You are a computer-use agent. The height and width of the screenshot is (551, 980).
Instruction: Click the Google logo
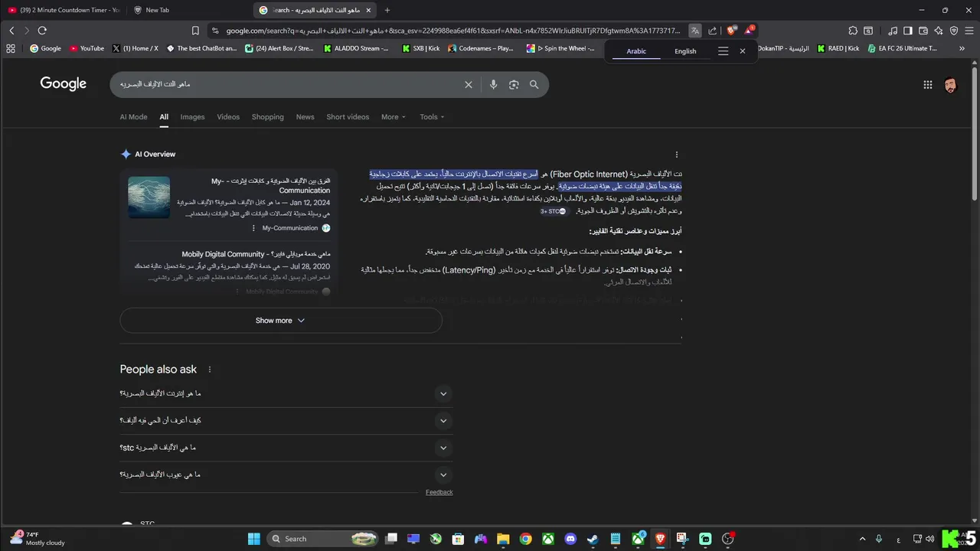coord(63,84)
